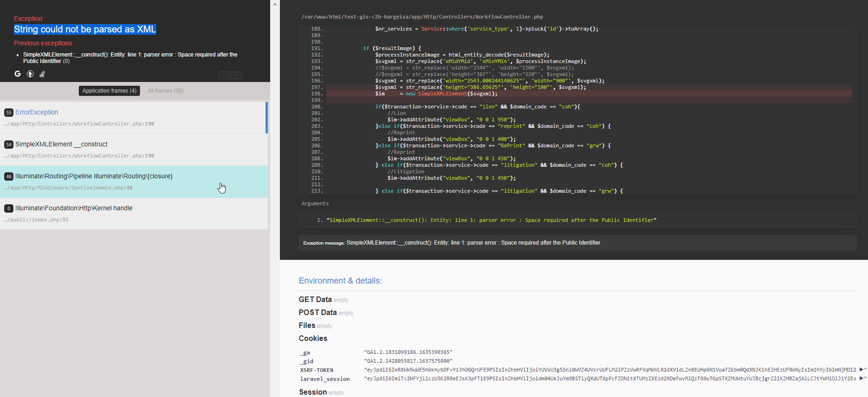Expand truncated laravel_session cookie value arrow
Image resolution: width=868 pixels, height=397 pixels.
tap(862, 378)
